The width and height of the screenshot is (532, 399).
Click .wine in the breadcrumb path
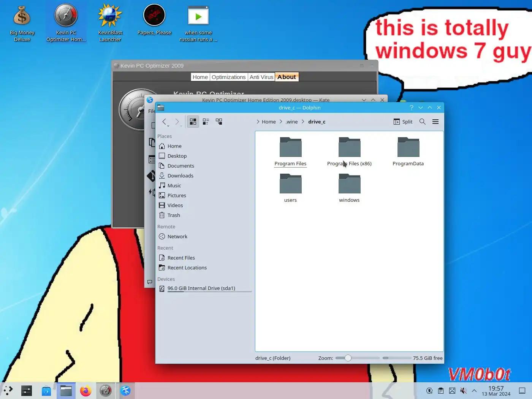click(x=291, y=122)
